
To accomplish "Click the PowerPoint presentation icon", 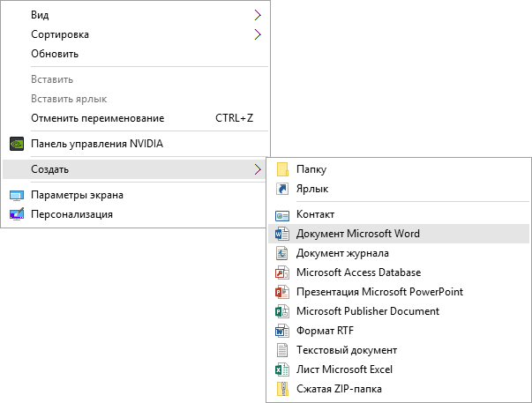I will pos(282,292).
